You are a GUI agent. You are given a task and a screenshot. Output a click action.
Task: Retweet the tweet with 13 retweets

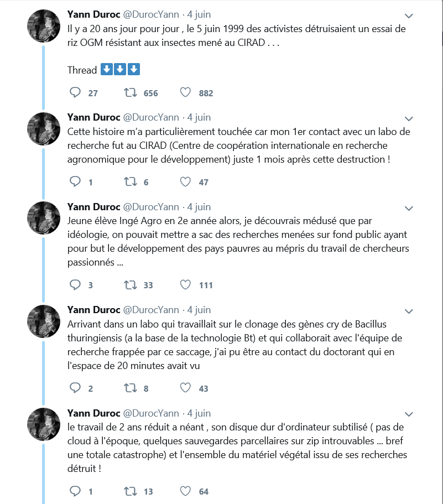click(131, 491)
